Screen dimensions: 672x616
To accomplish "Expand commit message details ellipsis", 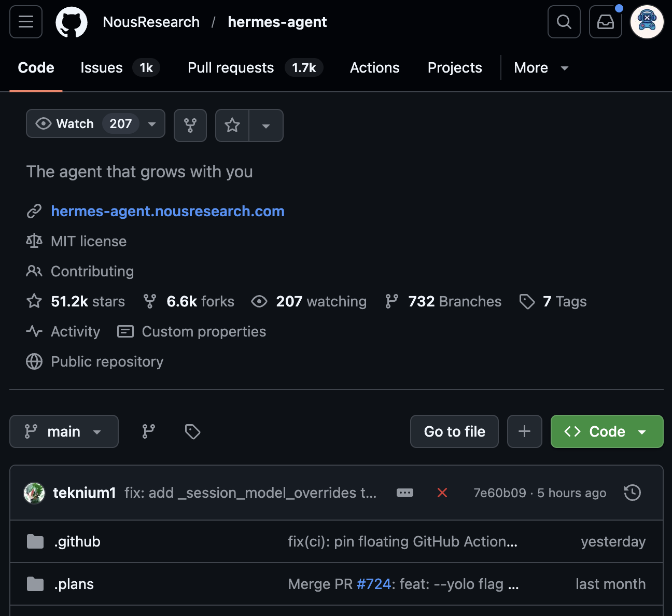I will [x=405, y=493].
